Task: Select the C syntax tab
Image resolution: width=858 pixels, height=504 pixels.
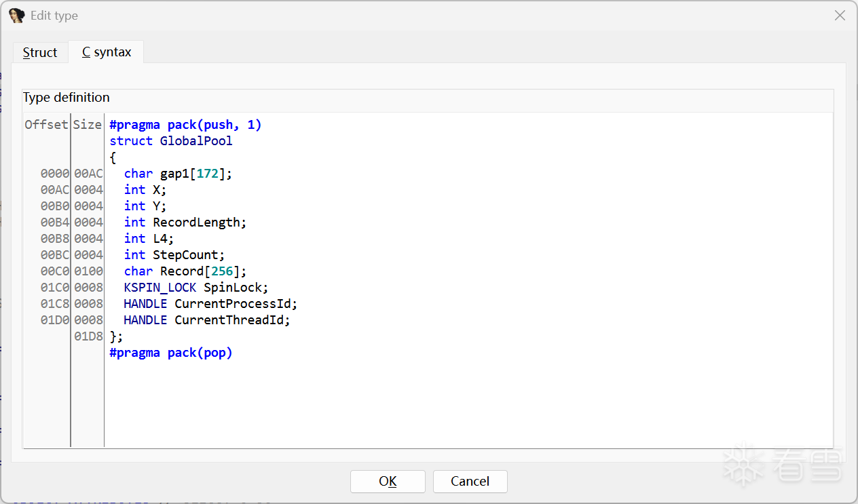Action: coord(107,52)
